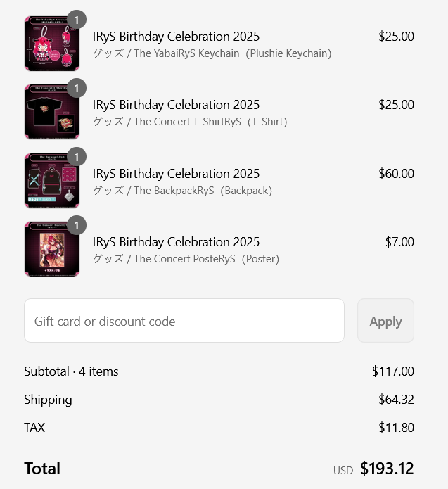Click the Backpack item title text

point(176,174)
